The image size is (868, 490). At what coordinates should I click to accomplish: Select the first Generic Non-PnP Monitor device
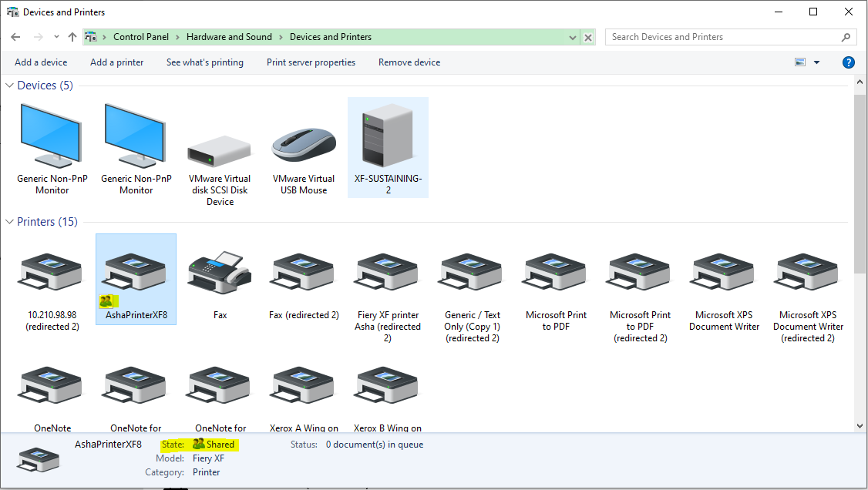point(52,148)
